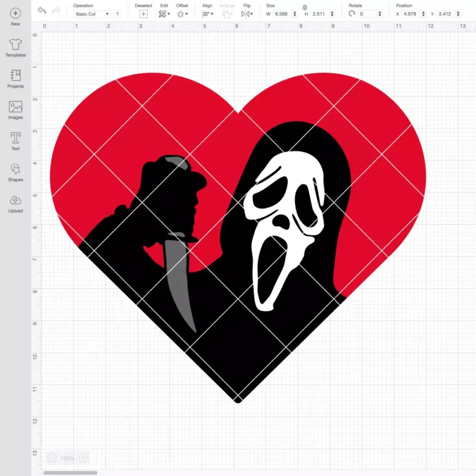Adjust the width stepper arrows
The width and height of the screenshot is (476, 476).
(x=295, y=14)
